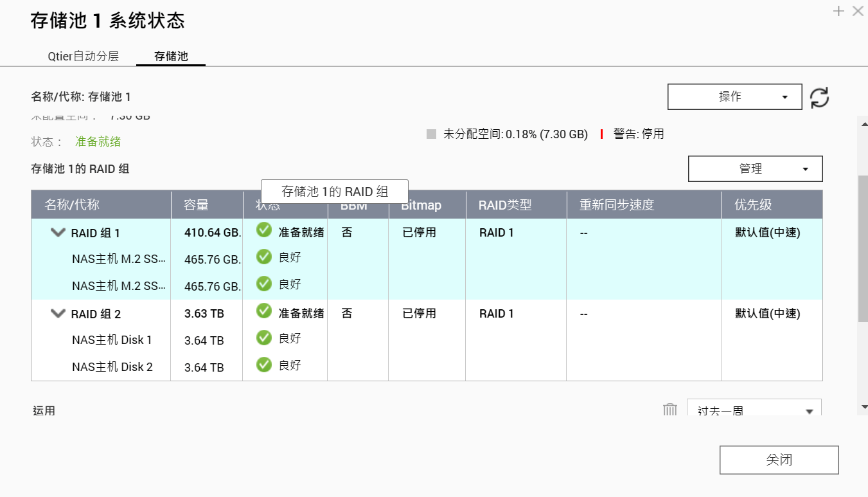Select the 存储池 tab
868x497 pixels.
pos(171,56)
